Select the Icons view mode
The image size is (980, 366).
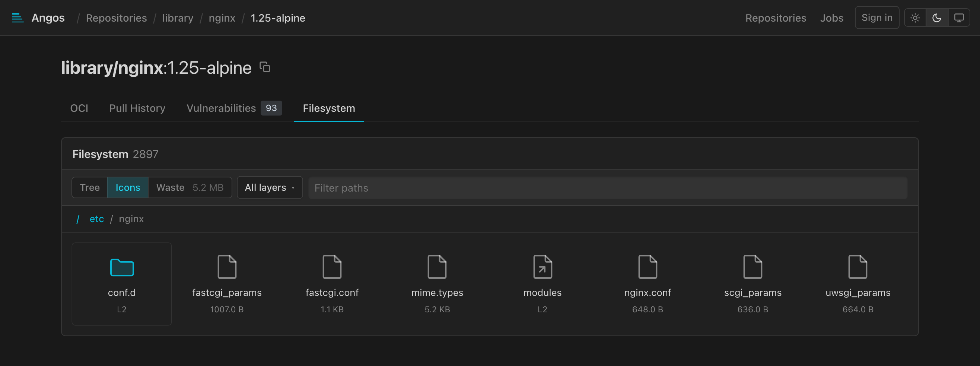(x=128, y=187)
